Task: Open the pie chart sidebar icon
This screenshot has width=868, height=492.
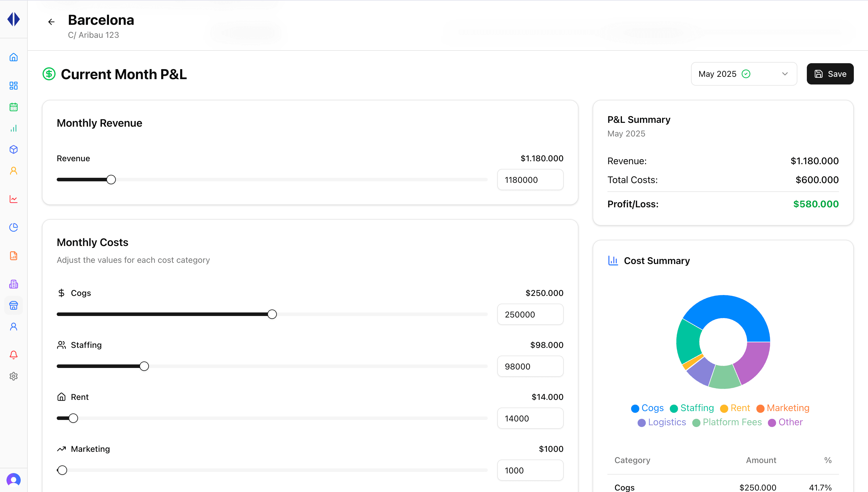Action: pyautogui.click(x=14, y=227)
